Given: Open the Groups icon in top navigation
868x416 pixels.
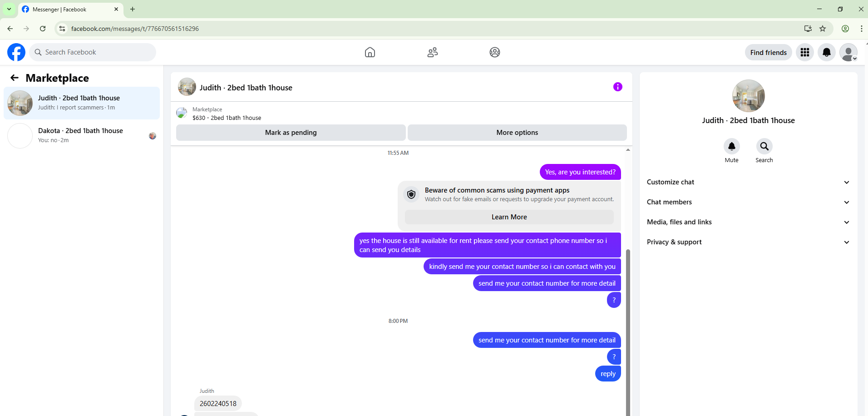Looking at the screenshot, I should [495, 52].
